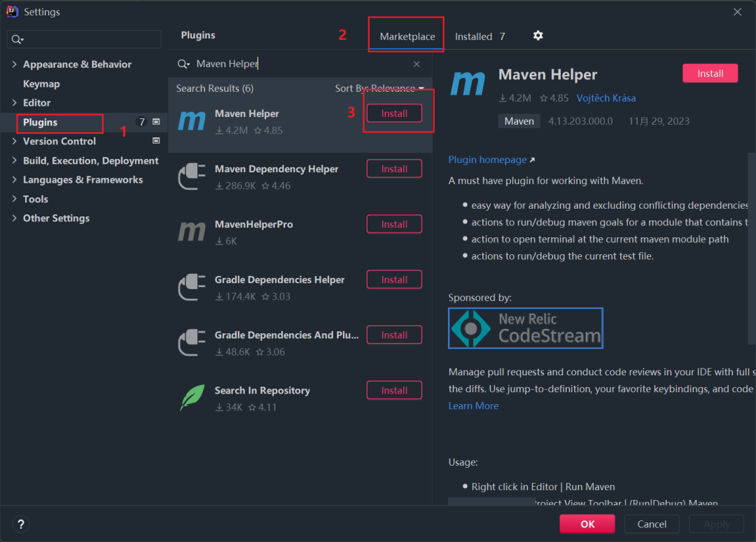
Task: Open the Sort By Relevance dropdown
Action: pos(379,88)
